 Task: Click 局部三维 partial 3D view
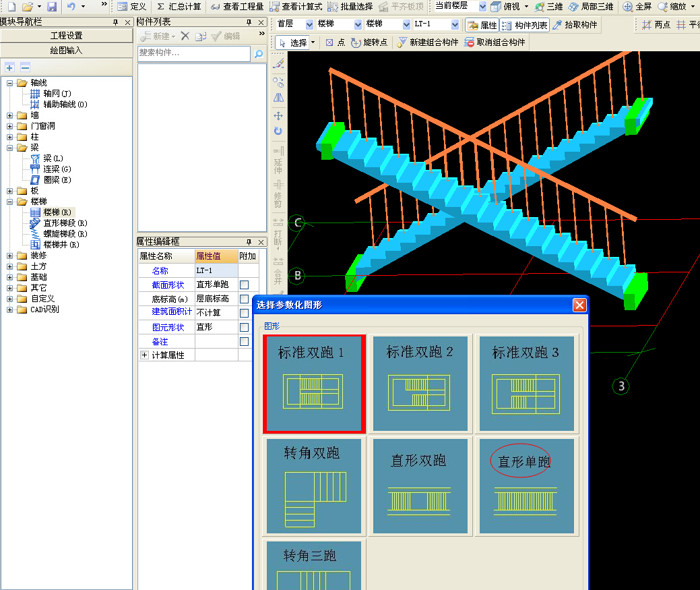point(591,7)
